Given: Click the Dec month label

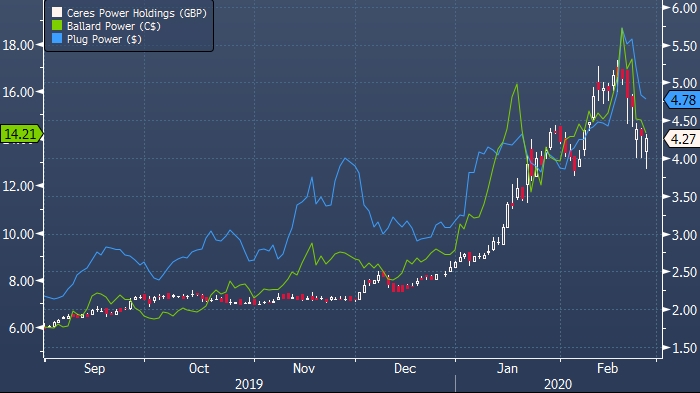Looking at the screenshot, I should coord(405,369).
